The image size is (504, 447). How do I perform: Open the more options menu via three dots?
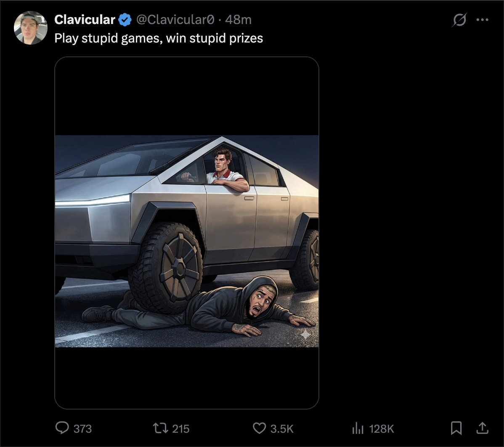point(483,19)
